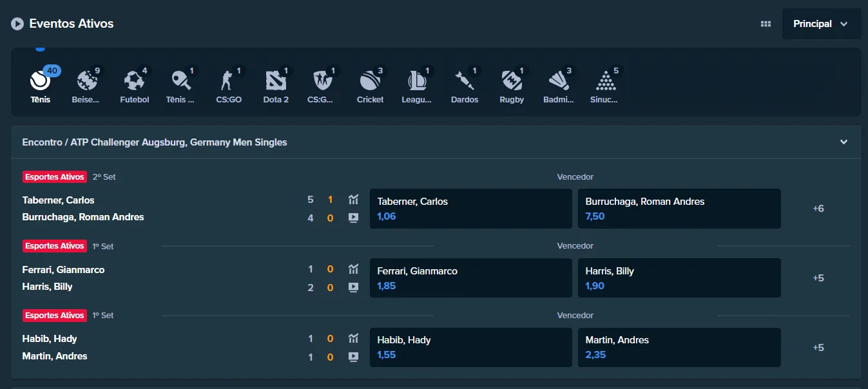Play live stream for Ferrari vs Harris
The width and height of the screenshot is (868, 389).
(353, 287)
